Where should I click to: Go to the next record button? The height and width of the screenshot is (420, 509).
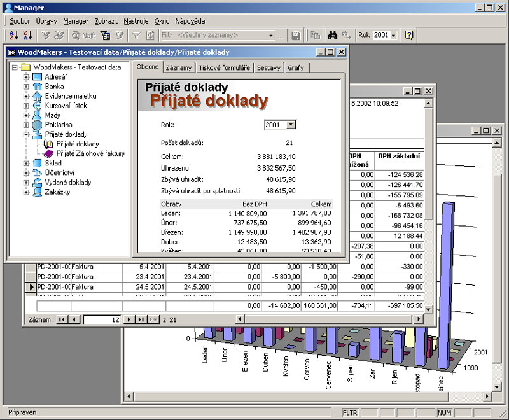point(129,319)
